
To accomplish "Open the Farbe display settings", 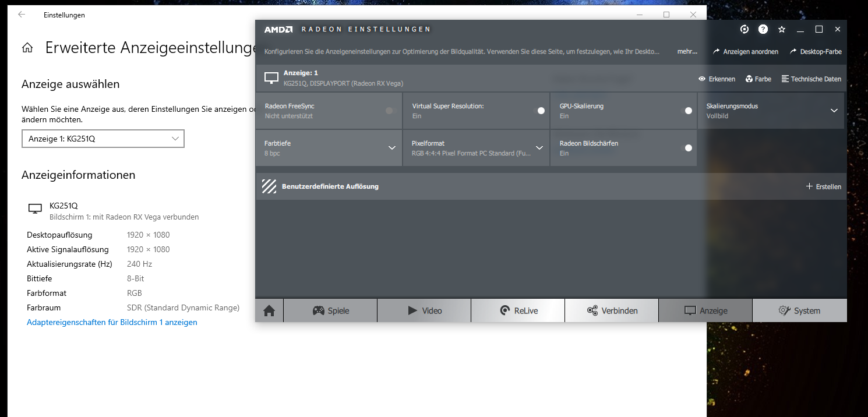I will 758,79.
